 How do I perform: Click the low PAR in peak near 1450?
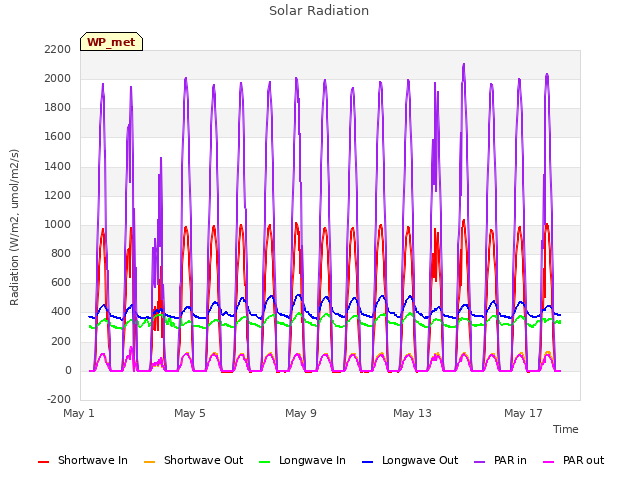click(x=161, y=159)
